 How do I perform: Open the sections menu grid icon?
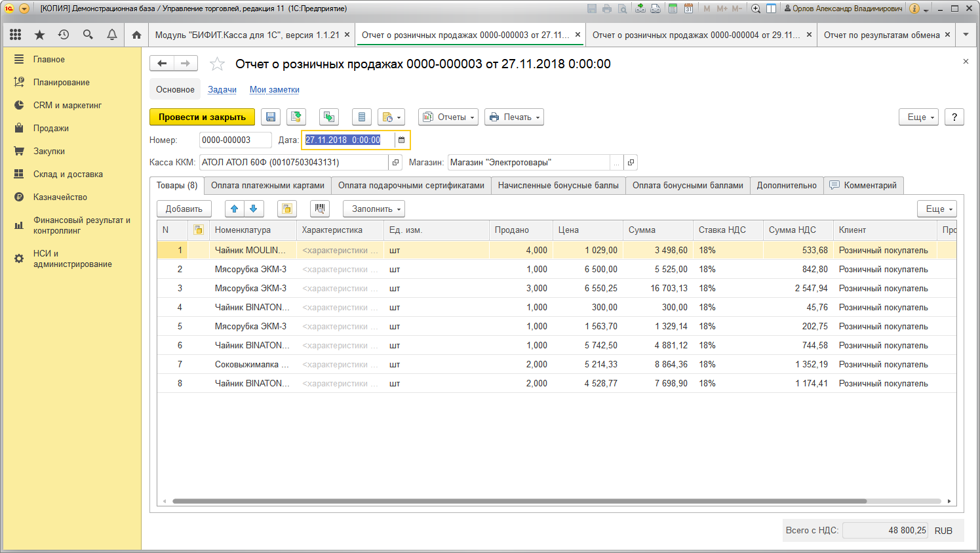[15, 35]
